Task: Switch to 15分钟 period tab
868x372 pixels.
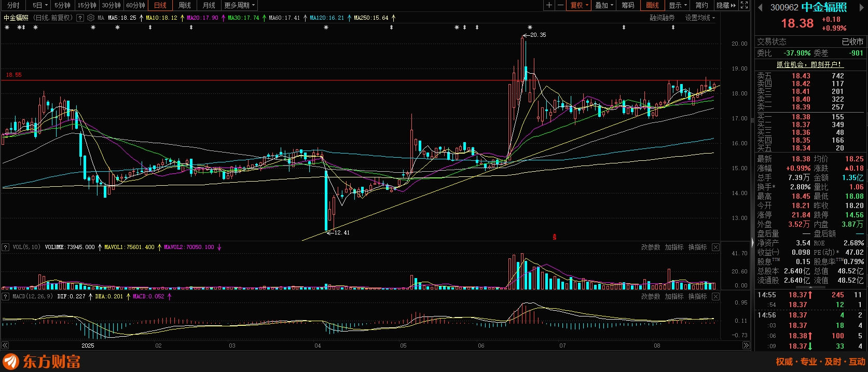Action: pyautogui.click(x=87, y=5)
